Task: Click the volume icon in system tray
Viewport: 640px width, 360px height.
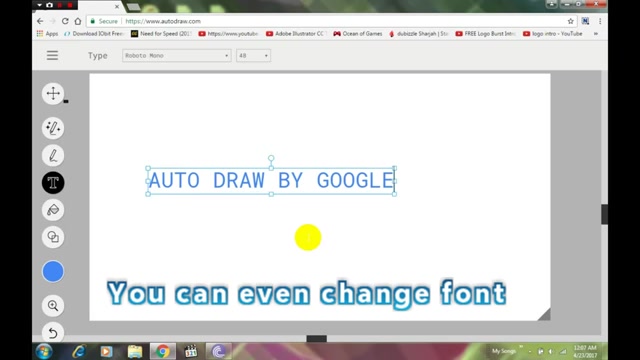Action: (551, 351)
